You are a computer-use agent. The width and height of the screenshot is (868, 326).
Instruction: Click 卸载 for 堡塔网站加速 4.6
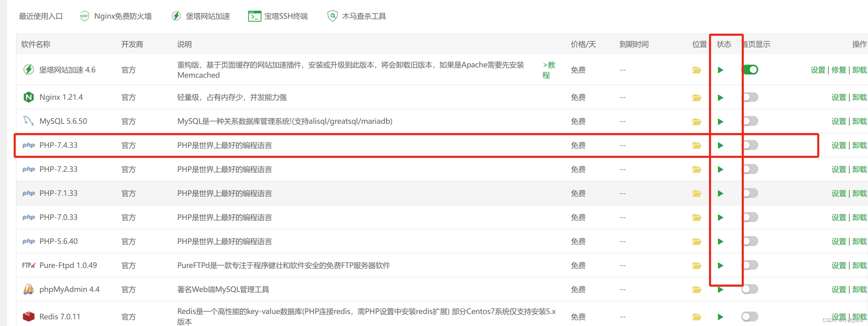pos(860,70)
